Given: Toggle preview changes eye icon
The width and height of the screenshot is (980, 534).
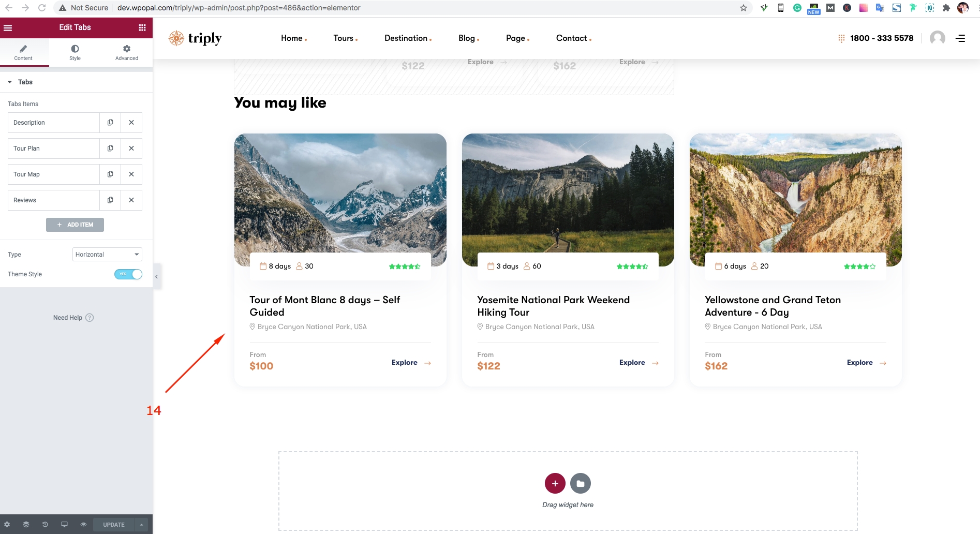Looking at the screenshot, I should tap(83, 525).
